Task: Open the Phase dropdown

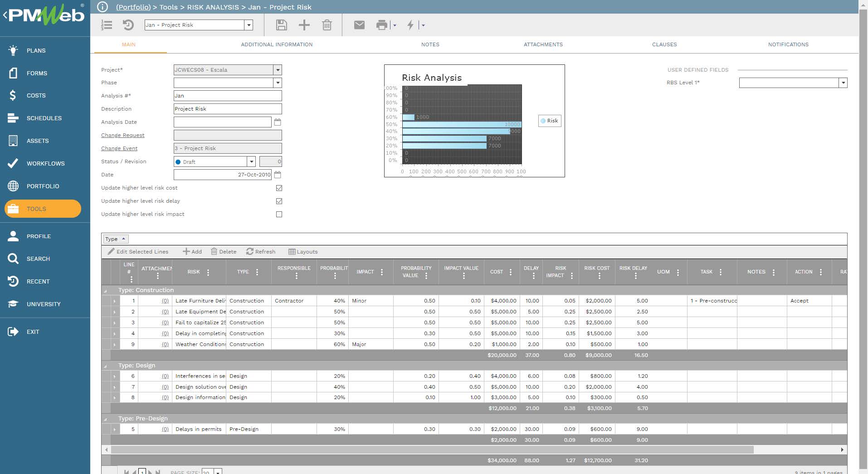Action: point(278,83)
